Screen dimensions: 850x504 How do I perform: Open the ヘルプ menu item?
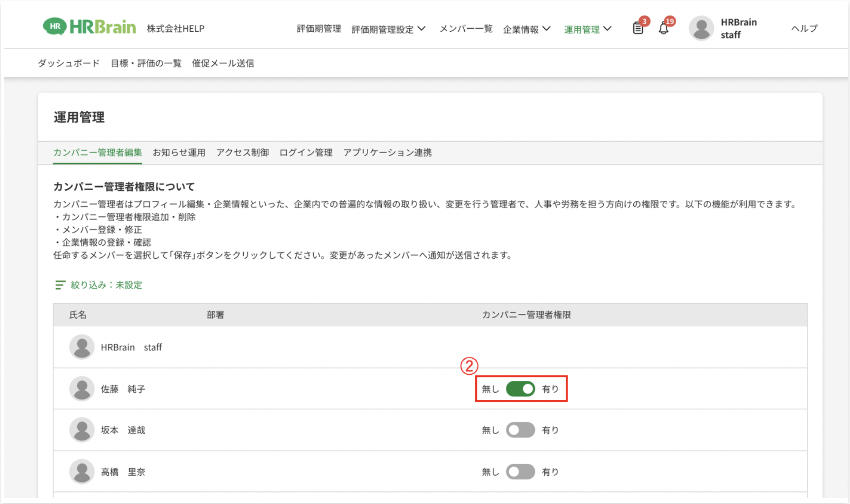pyautogui.click(x=804, y=28)
